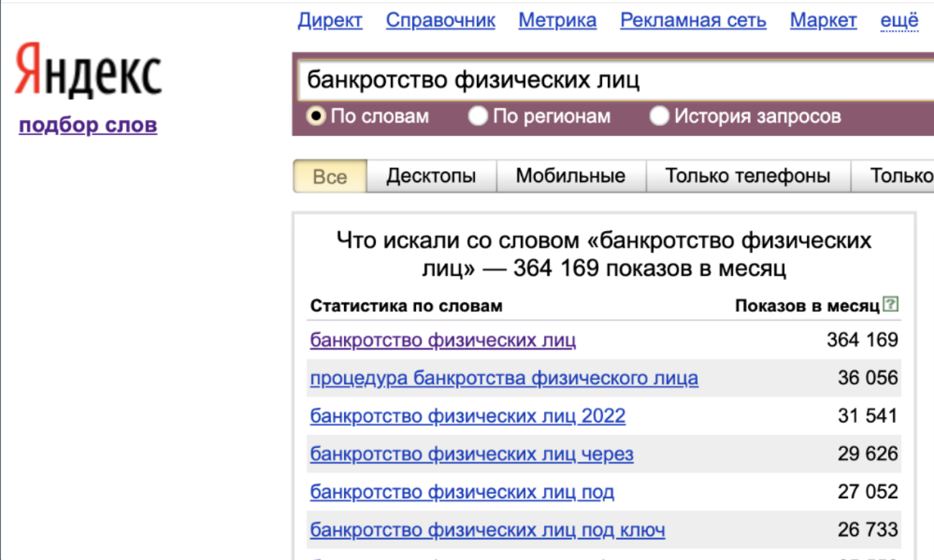Viewport: 934px width, 560px height.
Task: Switch to the "Все" devices tab
Action: [x=330, y=176]
